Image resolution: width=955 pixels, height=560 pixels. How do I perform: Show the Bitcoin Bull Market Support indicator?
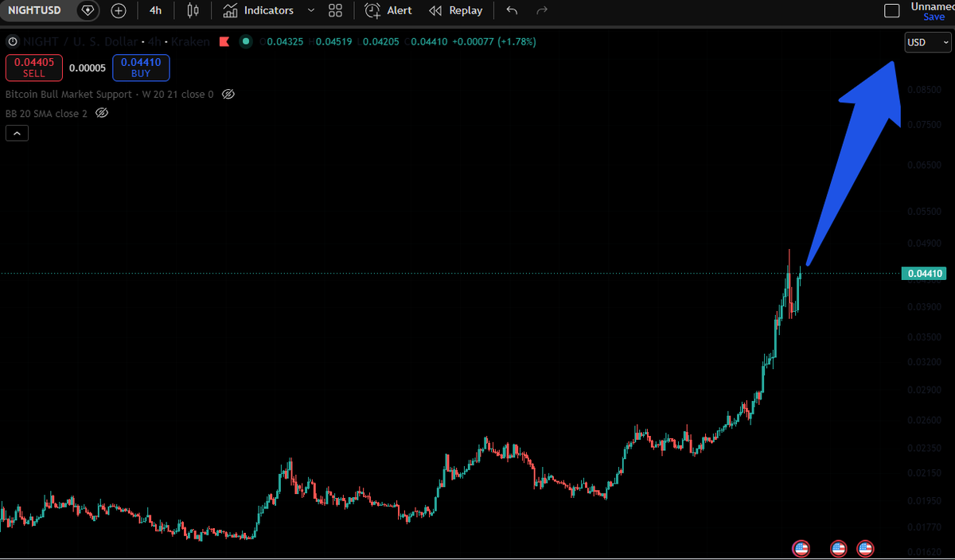(x=228, y=94)
